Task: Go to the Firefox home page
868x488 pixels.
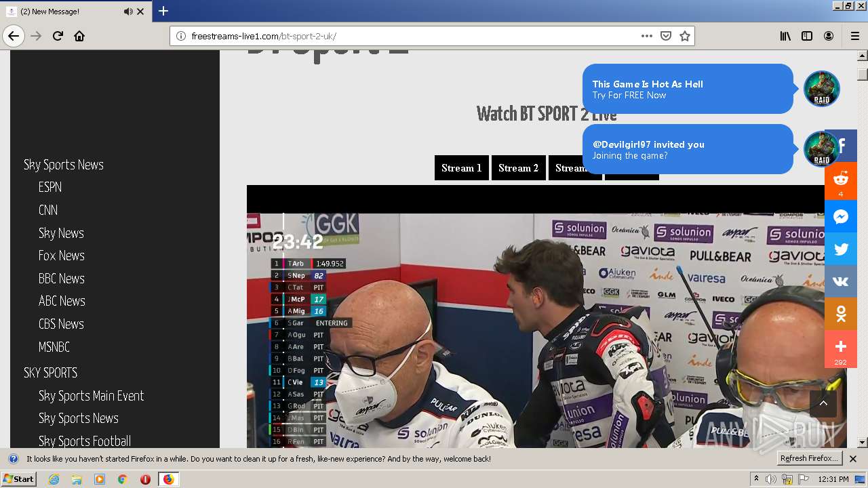Action: point(79,36)
